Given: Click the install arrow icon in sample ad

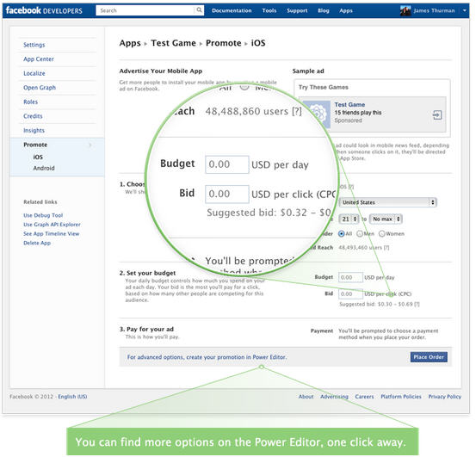Looking at the screenshot, I should click(x=437, y=115).
